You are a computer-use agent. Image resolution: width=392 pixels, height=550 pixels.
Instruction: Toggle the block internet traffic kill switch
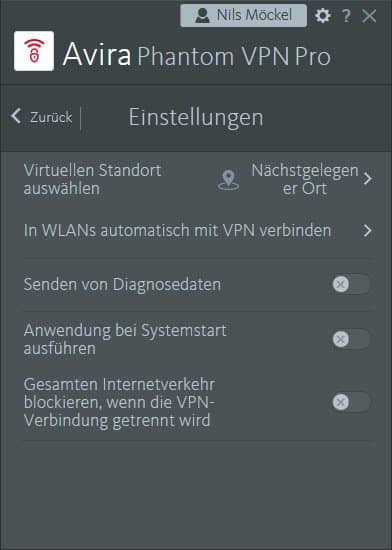click(x=351, y=402)
